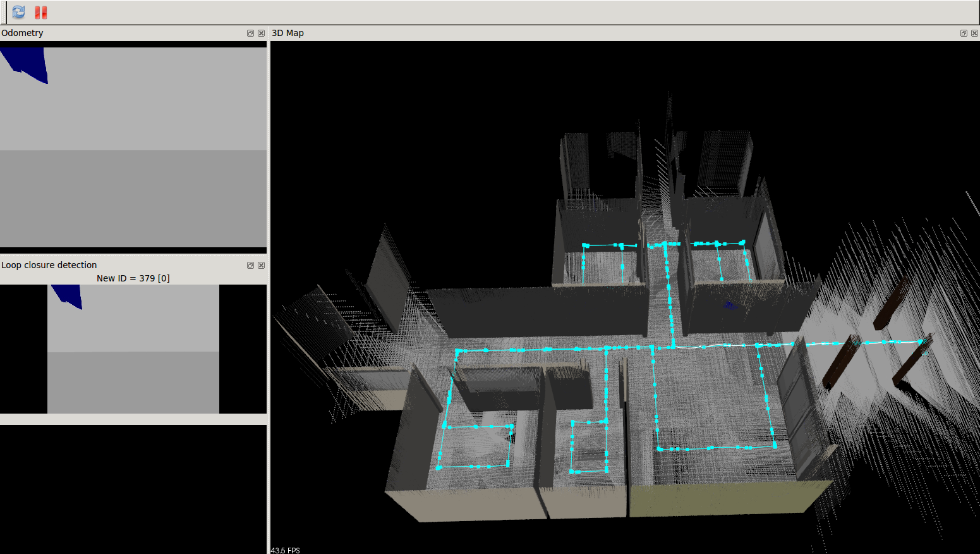Screen dimensions: 980x554
Task: Click the 43.5 FPS indicator
Action: point(285,550)
